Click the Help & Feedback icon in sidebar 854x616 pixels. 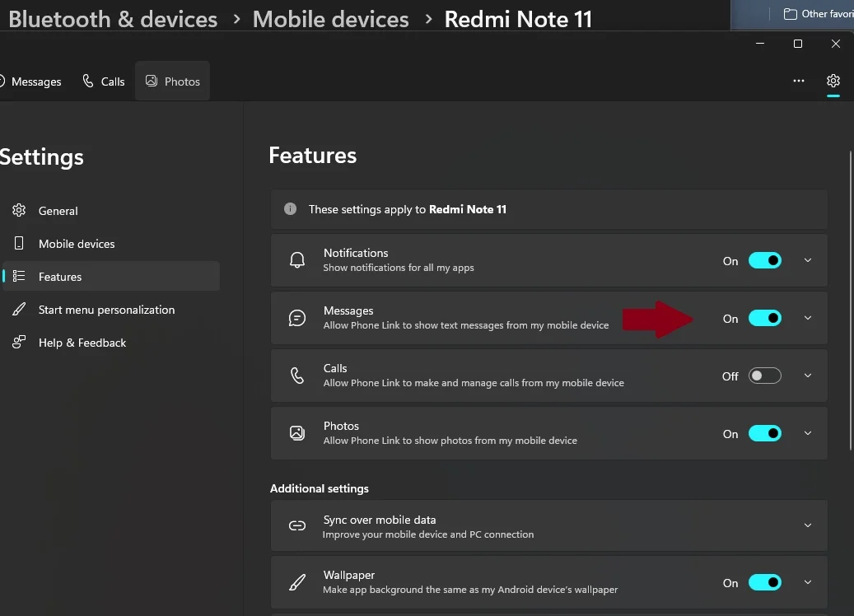[x=19, y=342]
